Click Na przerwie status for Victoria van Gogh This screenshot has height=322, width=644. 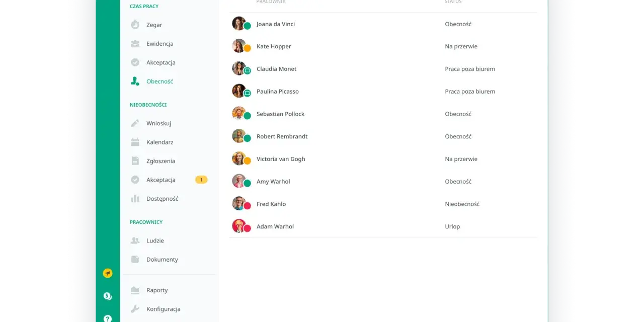click(x=461, y=159)
